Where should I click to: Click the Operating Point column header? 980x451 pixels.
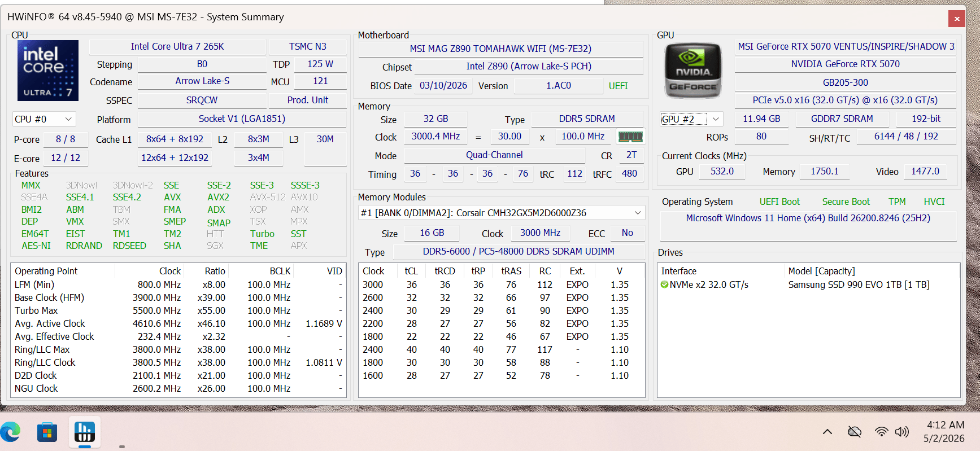[x=64, y=272]
